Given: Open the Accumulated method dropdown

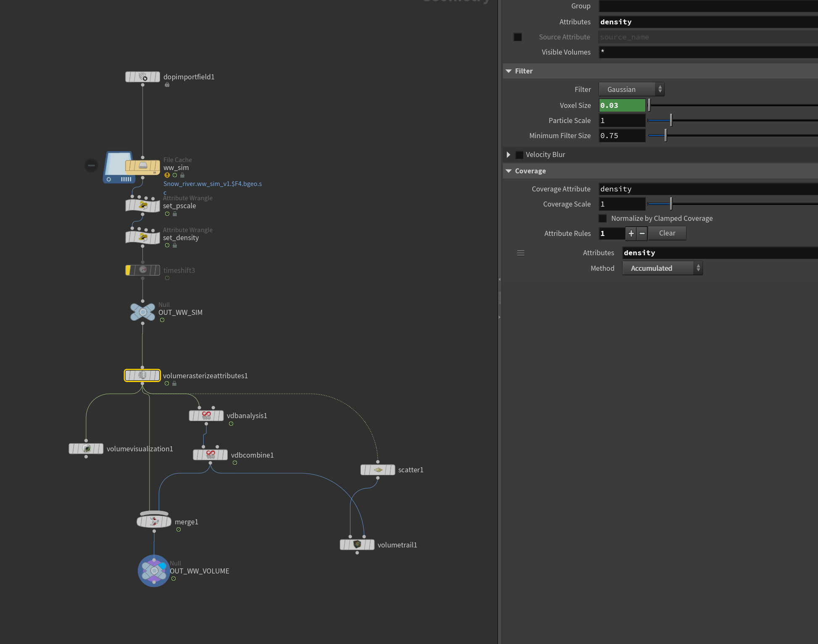Looking at the screenshot, I should coord(663,268).
